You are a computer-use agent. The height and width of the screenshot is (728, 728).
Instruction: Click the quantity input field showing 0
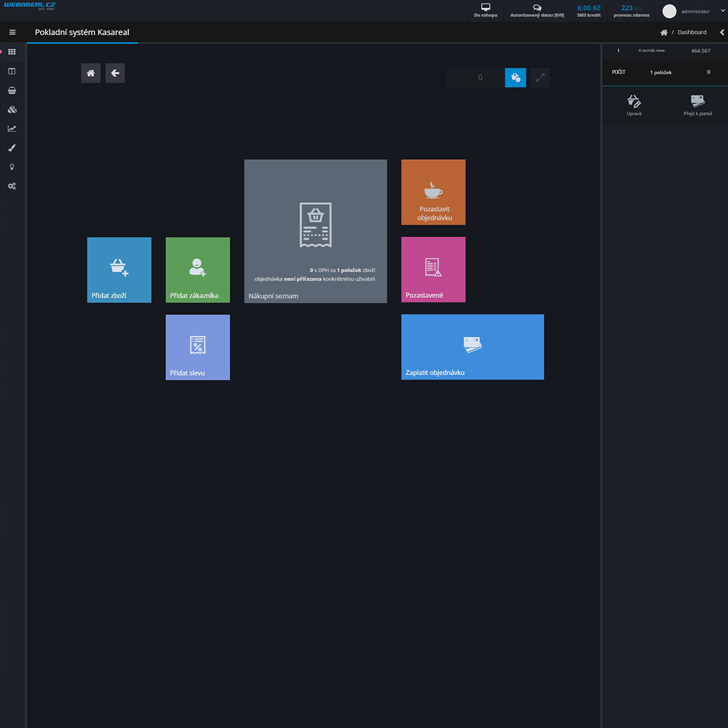click(x=476, y=78)
